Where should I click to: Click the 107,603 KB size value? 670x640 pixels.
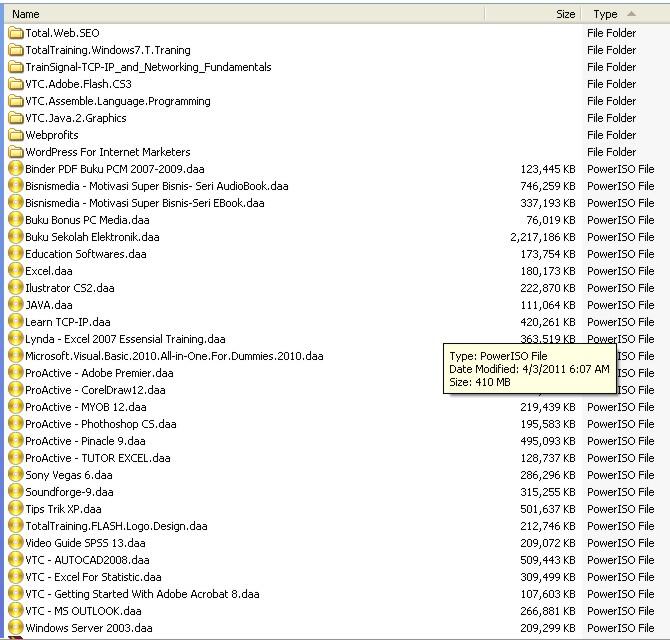(548, 594)
